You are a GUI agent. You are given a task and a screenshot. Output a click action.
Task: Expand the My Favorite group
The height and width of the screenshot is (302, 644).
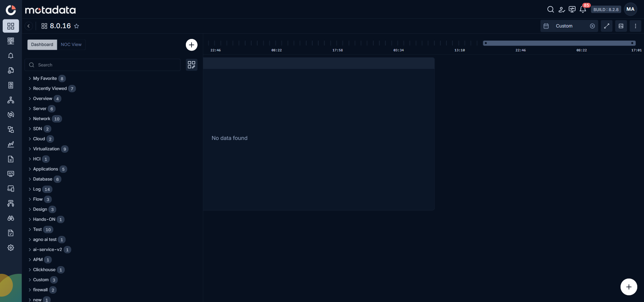coord(30,79)
